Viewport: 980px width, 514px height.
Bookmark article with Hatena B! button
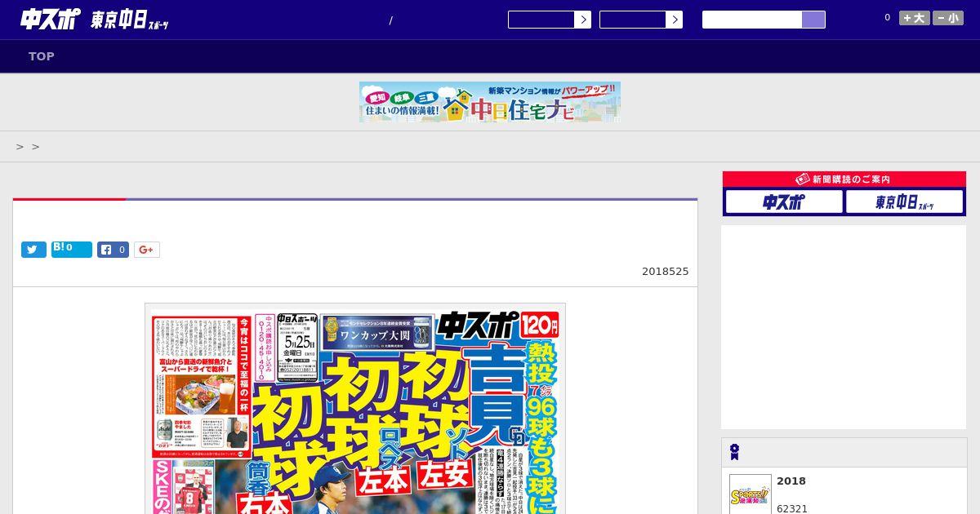point(72,250)
